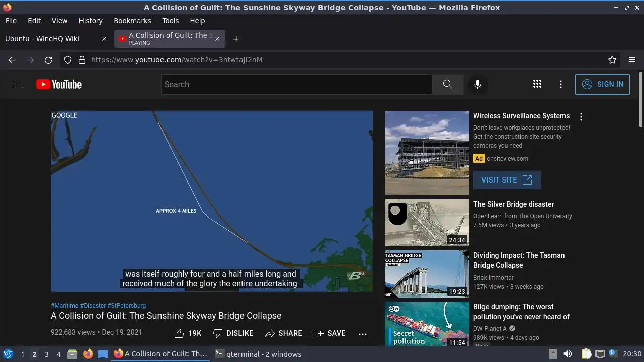Click the Wireless Surveillance ad thumbnail
The height and width of the screenshot is (362, 644).
click(x=427, y=153)
